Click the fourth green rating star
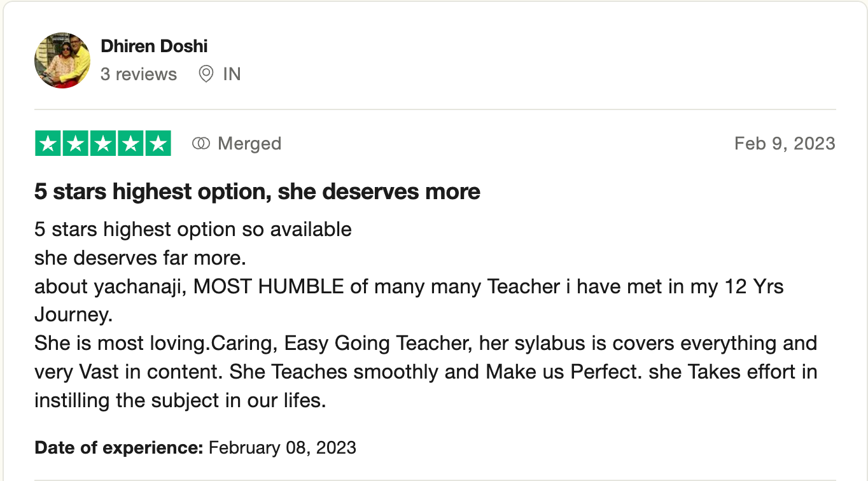868x481 pixels. tap(130, 144)
